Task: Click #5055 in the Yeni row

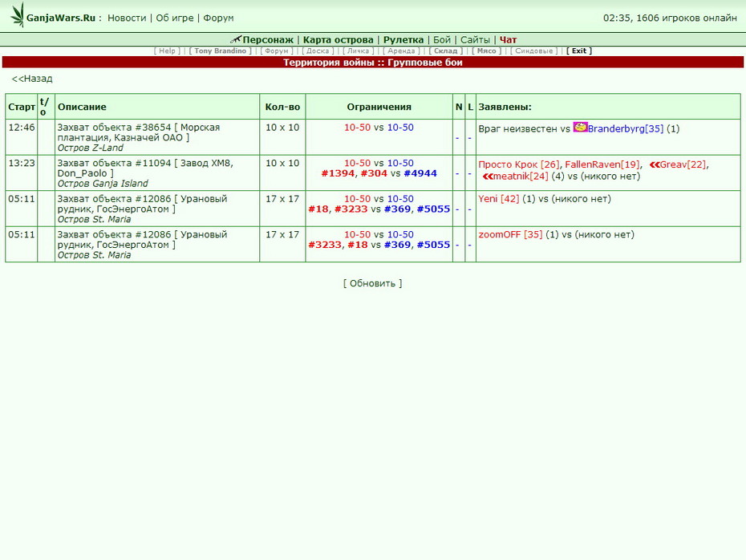Action: coord(433,209)
